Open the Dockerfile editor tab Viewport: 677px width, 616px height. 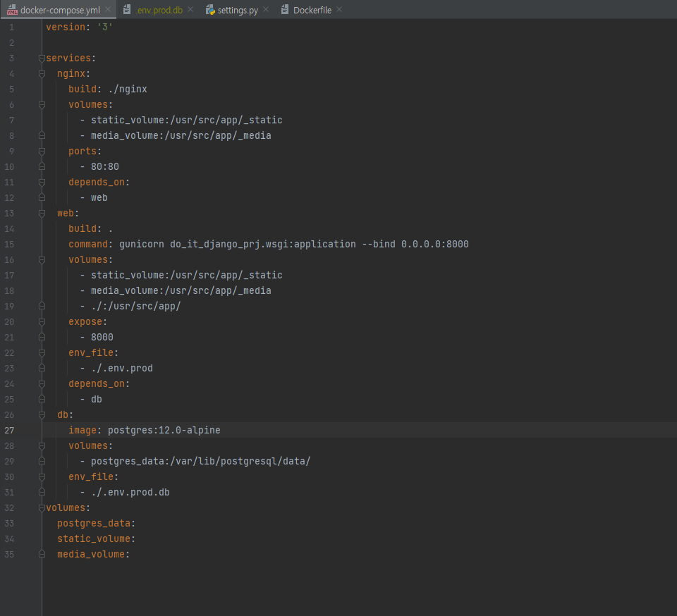tap(312, 10)
